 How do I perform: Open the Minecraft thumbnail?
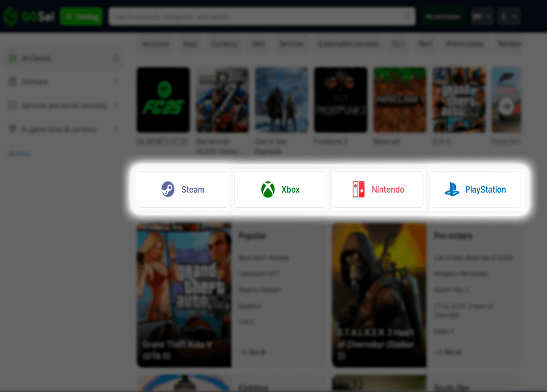tap(400, 100)
